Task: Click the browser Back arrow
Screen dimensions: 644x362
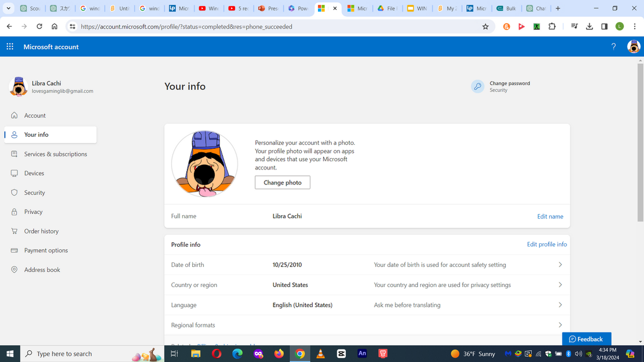Action: click(9, 27)
